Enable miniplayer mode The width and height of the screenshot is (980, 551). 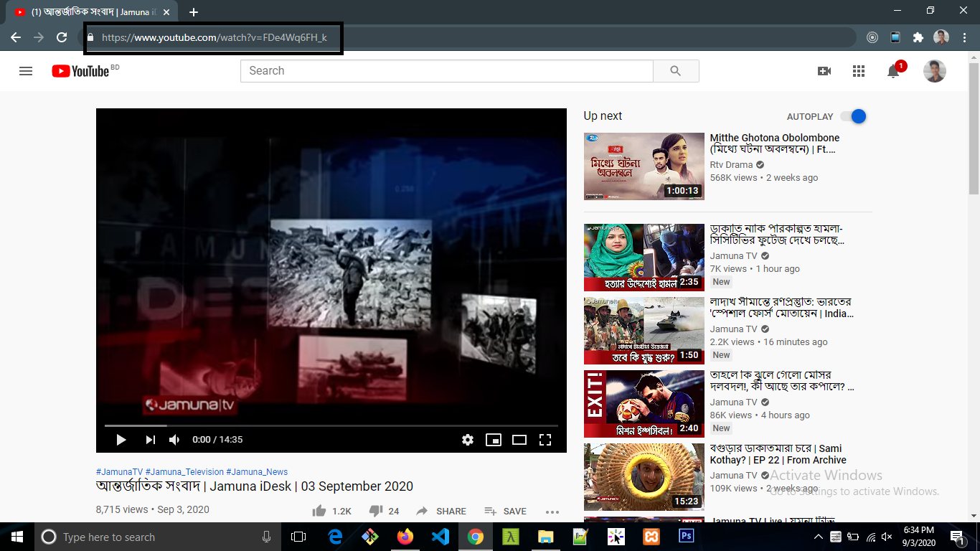[x=494, y=440]
